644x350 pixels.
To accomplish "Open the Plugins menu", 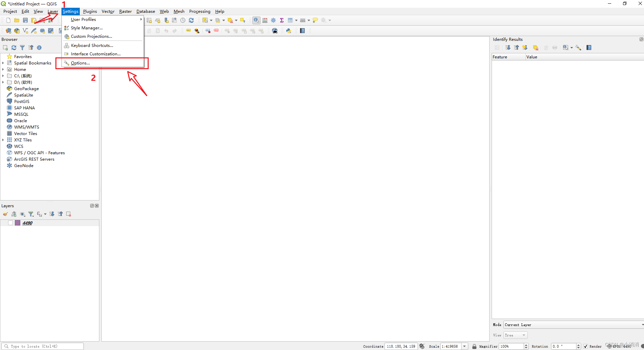I will (x=90, y=11).
